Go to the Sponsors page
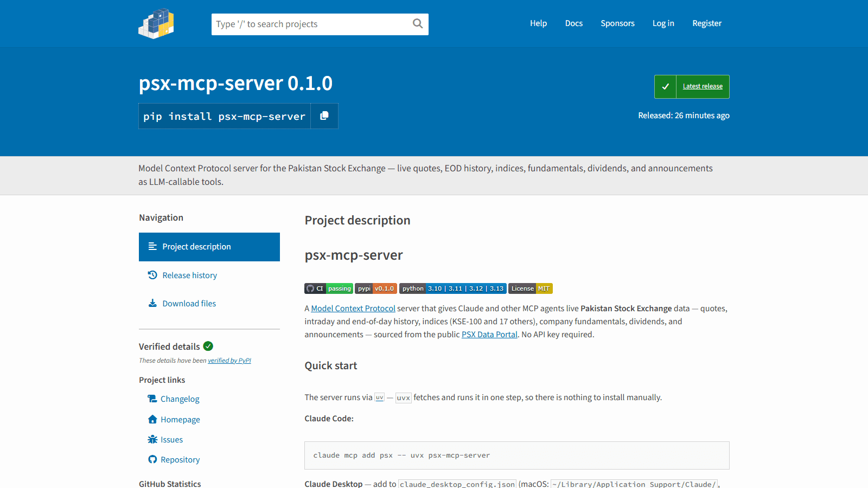The height and width of the screenshot is (488, 868). point(617,23)
